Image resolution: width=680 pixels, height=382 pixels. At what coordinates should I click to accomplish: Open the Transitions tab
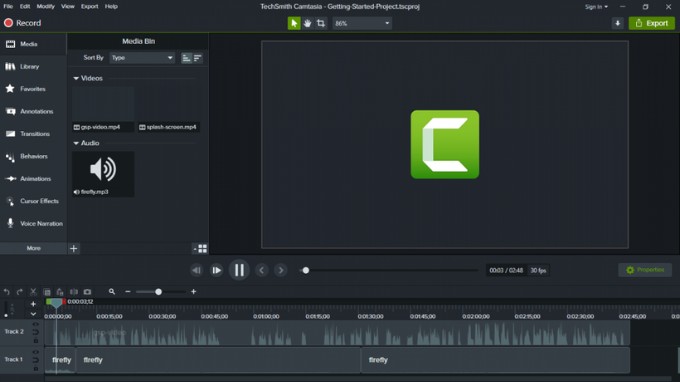click(33, 134)
